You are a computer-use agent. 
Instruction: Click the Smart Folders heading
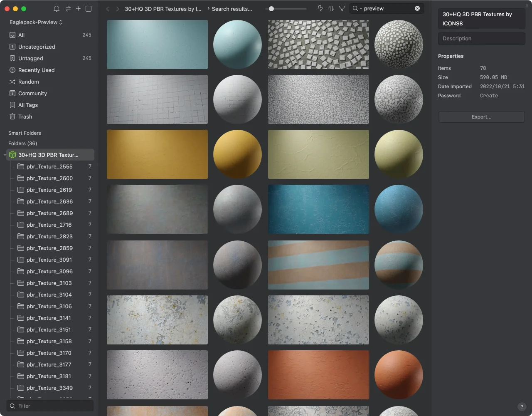click(x=25, y=133)
